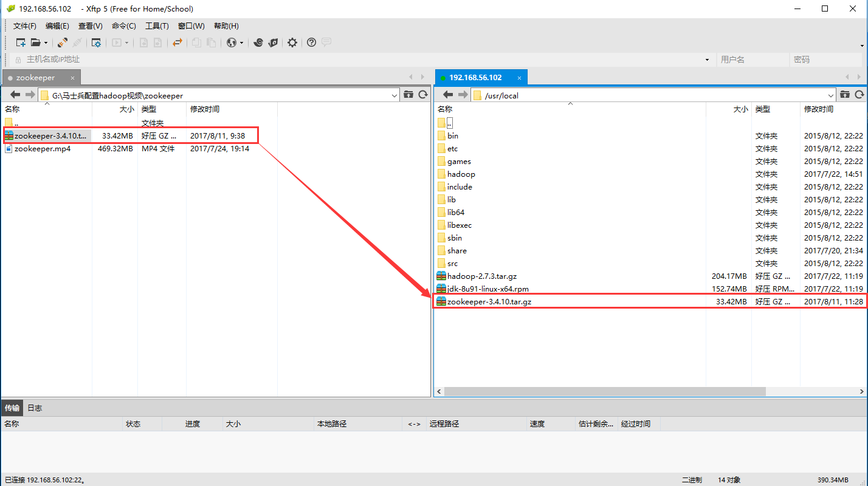868x486 pixels.
Task: Sort local files by 修改时间 column
Action: point(232,109)
